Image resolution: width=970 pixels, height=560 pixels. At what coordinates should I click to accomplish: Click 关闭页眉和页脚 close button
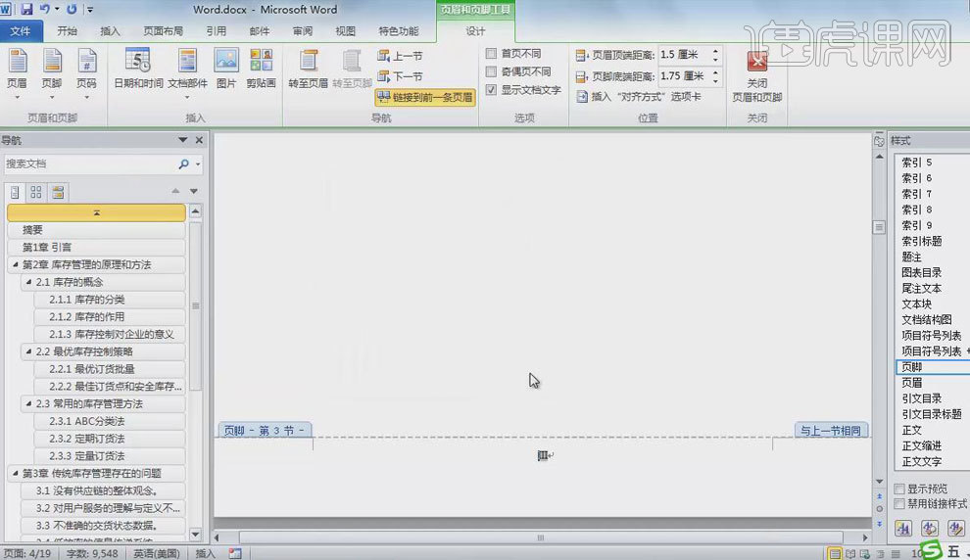757,75
